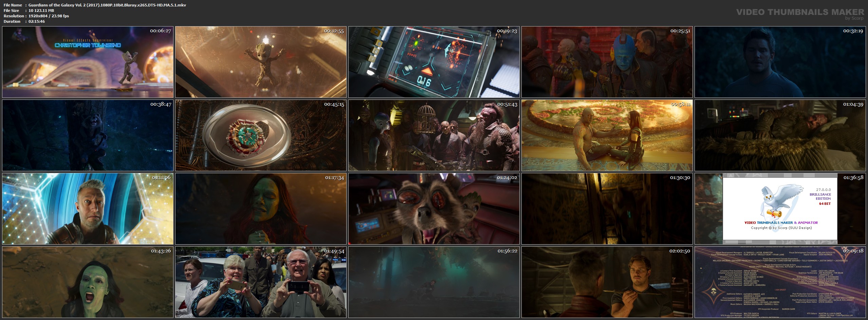The height and width of the screenshot is (320, 868).
Task: Select the round ornate object thumbnail at 00:45:15
Action: [261, 135]
